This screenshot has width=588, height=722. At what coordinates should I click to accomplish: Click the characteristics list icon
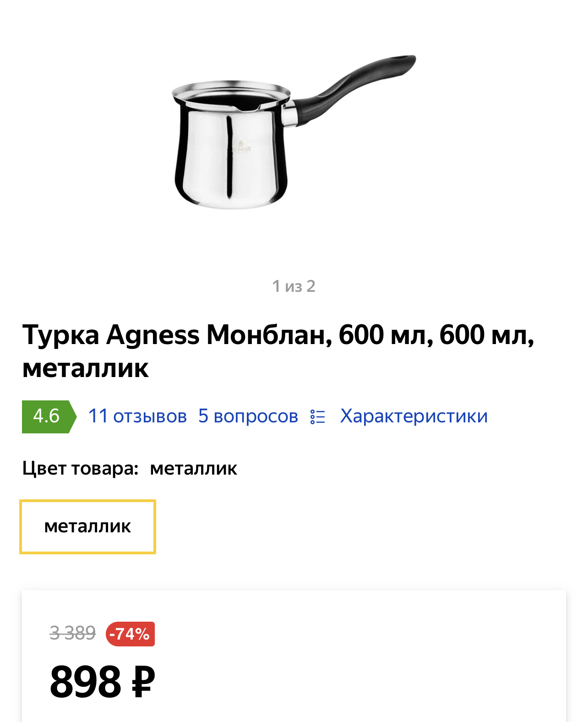tap(318, 416)
